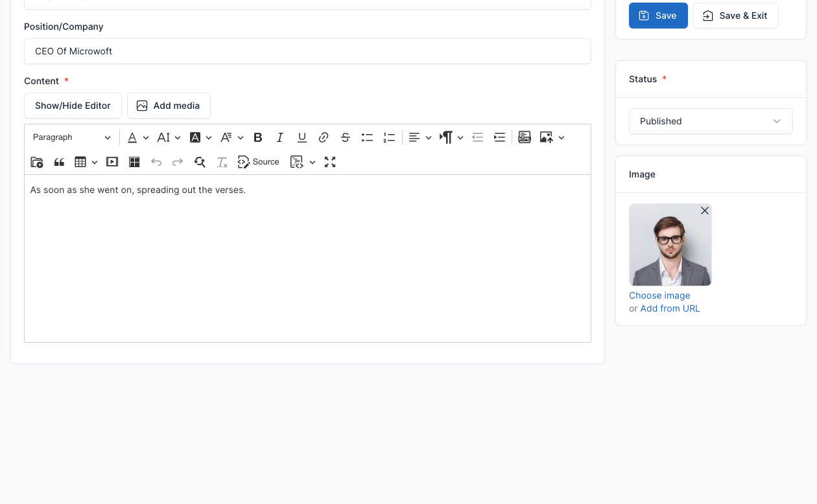Insert a block quote

[x=59, y=162]
